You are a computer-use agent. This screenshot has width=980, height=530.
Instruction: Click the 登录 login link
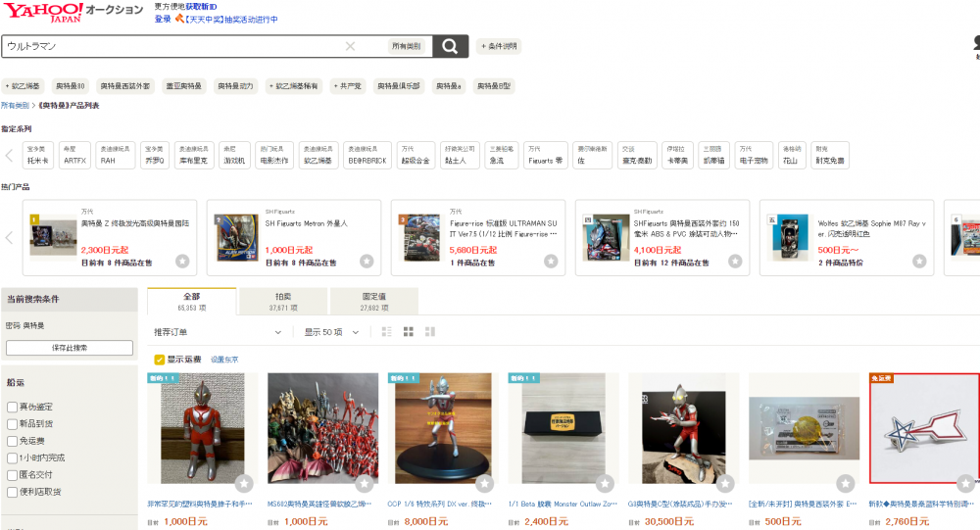click(163, 19)
